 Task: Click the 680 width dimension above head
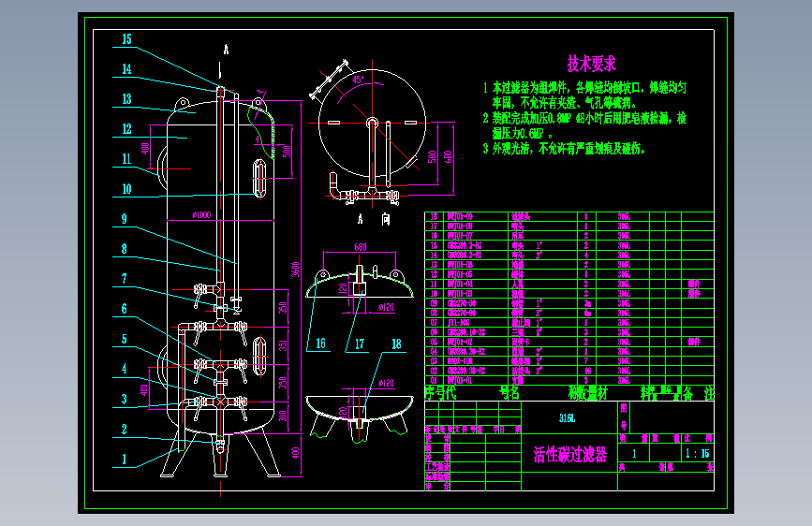361,247
